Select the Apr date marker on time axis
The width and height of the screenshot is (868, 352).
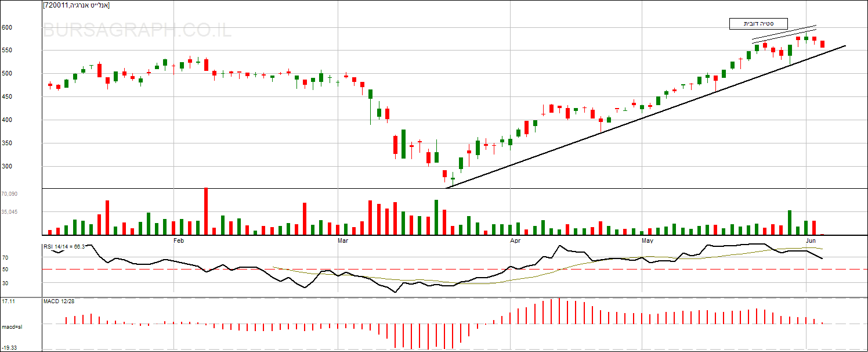click(515, 240)
